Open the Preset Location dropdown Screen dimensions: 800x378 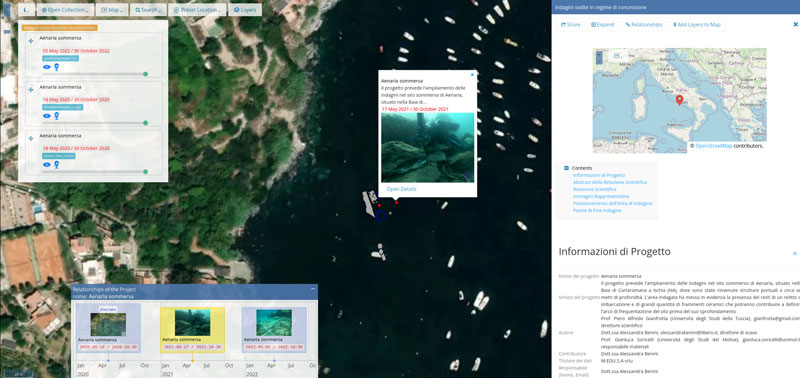click(x=197, y=10)
